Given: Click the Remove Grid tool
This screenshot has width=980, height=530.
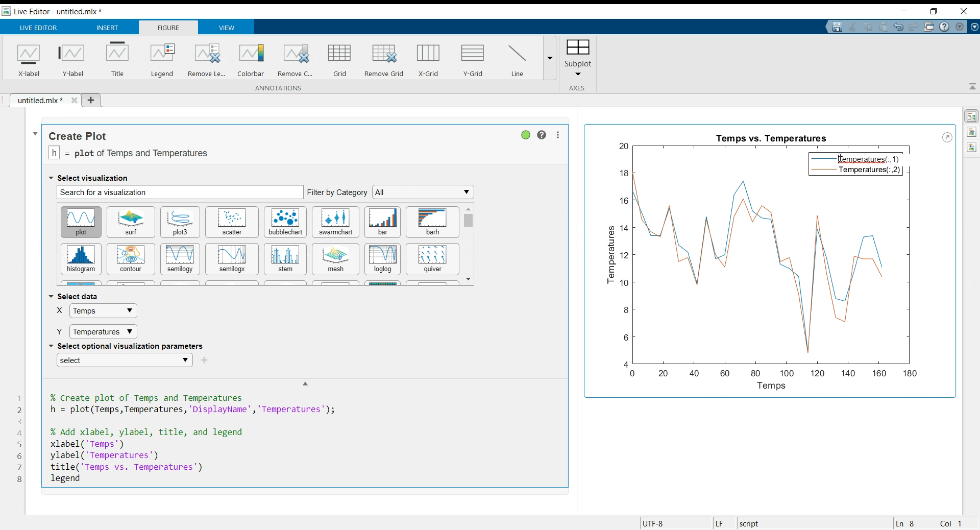Looking at the screenshot, I should 384,60.
